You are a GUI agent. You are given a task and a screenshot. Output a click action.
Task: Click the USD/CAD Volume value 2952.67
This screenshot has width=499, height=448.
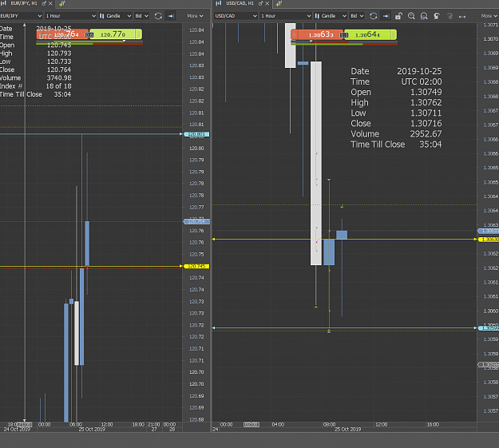pyautogui.click(x=426, y=134)
